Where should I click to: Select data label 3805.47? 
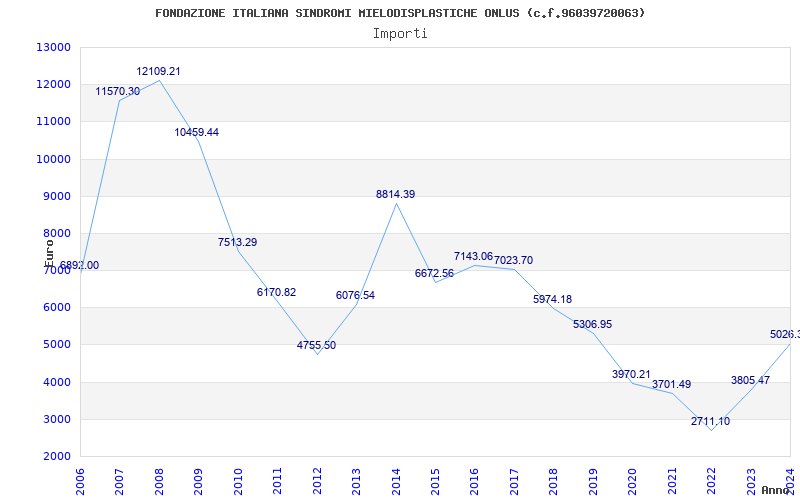pyautogui.click(x=751, y=381)
